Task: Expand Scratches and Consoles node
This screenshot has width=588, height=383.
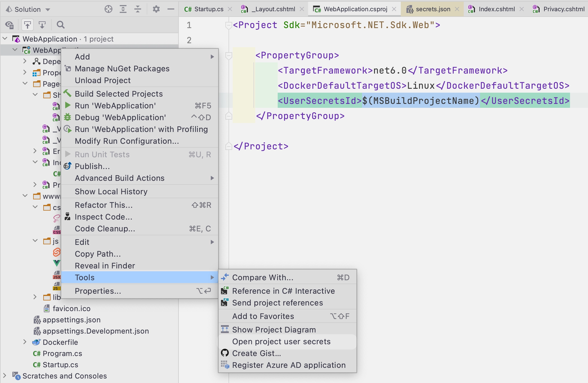Action: pos(4,375)
